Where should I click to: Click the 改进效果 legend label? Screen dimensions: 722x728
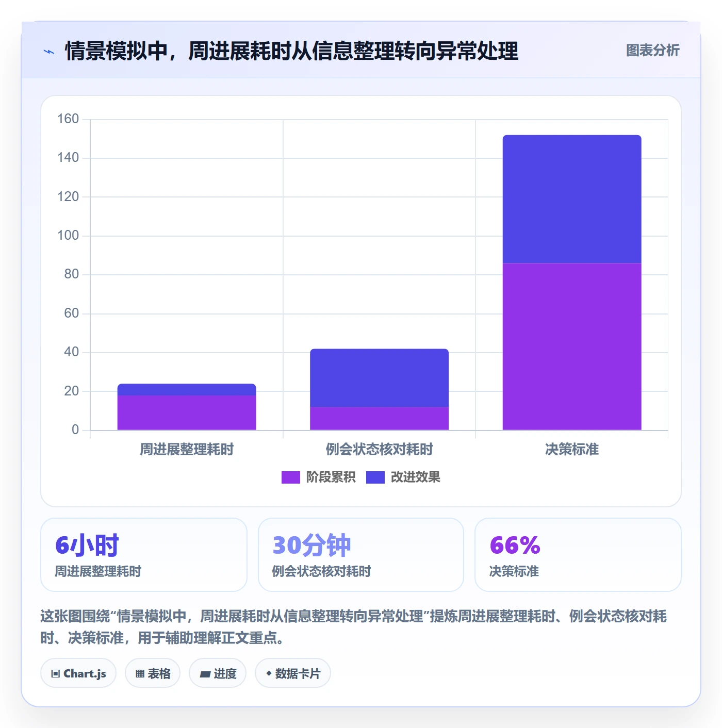pos(416,477)
